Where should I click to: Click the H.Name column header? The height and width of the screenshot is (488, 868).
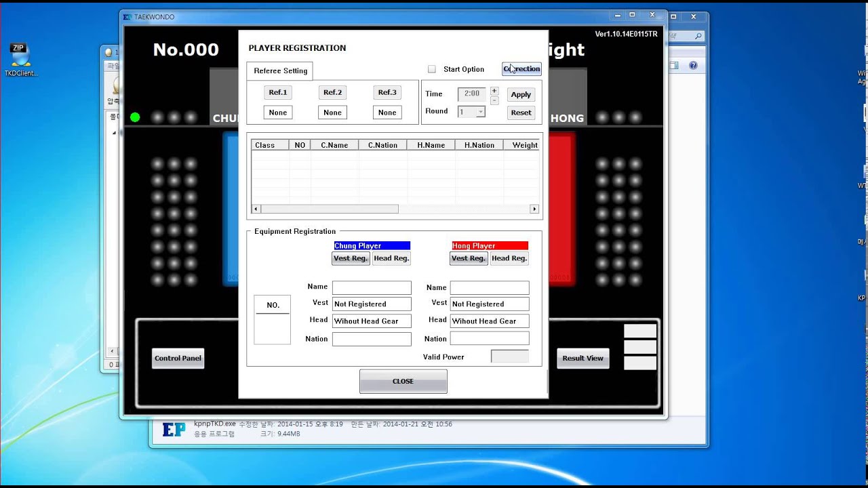431,145
